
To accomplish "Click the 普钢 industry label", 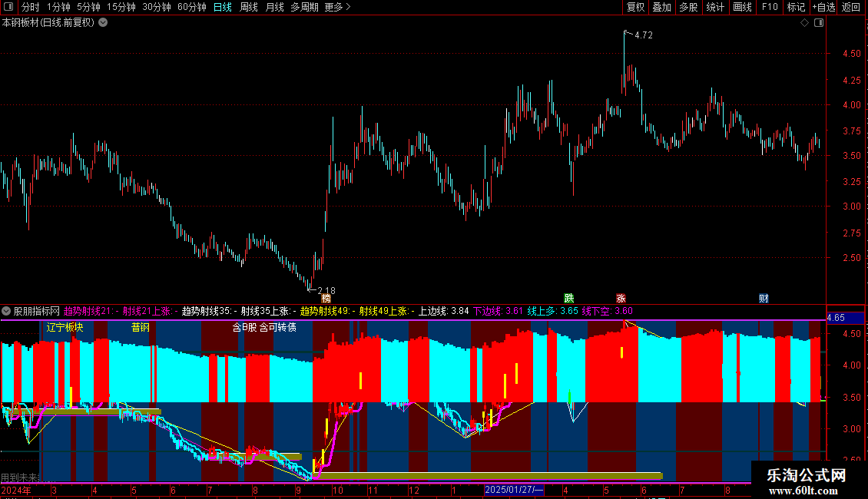I will pyautogui.click(x=141, y=328).
